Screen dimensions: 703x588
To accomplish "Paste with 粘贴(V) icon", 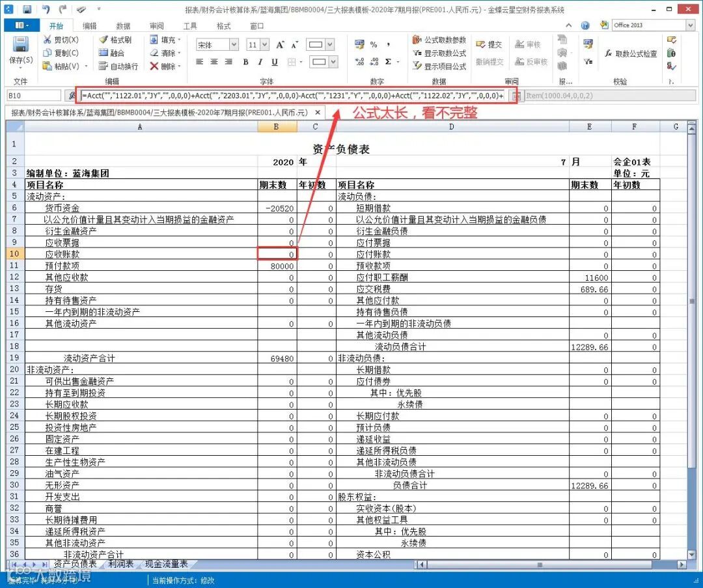I will pyautogui.click(x=48, y=66).
